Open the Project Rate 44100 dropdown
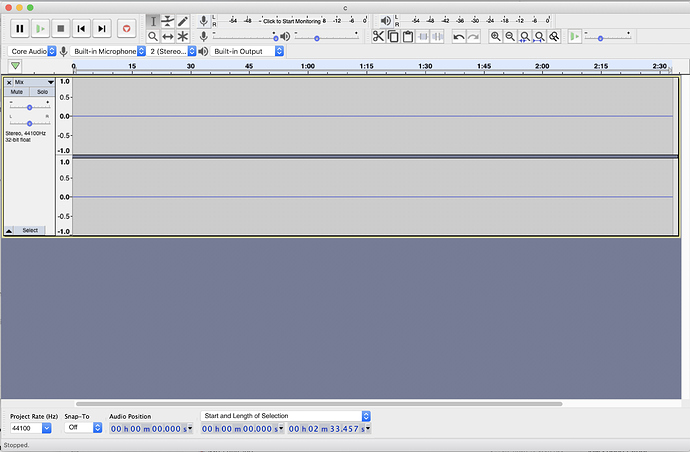 point(31,428)
